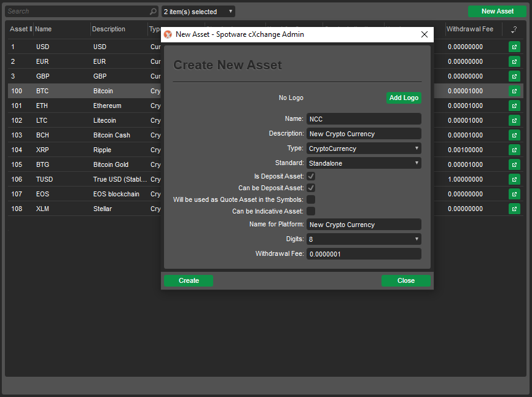This screenshot has width=532, height=397.
Task: Open details icon for BCH row
Action: pyautogui.click(x=514, y=135)
